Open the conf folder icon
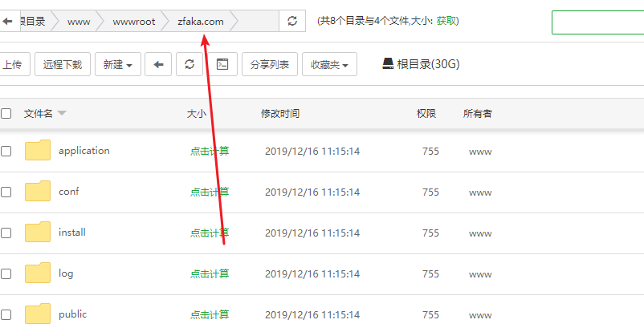This screenshot has width=644, height=332. (x=38, y=191)
